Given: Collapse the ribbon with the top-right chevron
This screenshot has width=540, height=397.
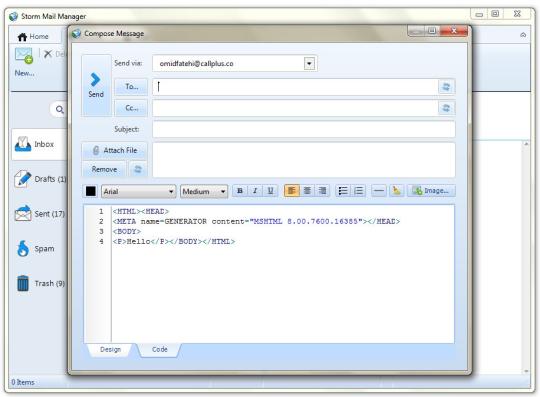Looking at the screenshot, I should tap(523, 35).
